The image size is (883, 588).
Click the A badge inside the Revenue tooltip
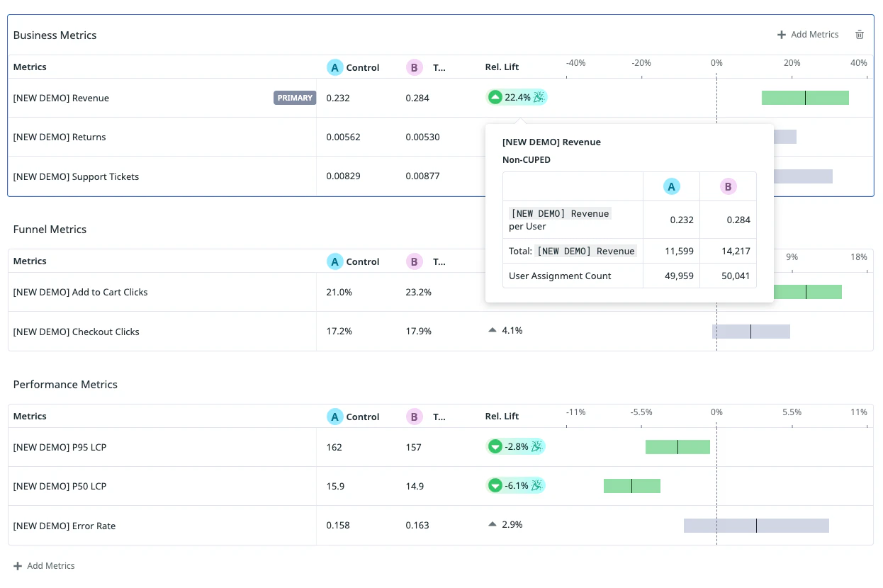(671, 186)
